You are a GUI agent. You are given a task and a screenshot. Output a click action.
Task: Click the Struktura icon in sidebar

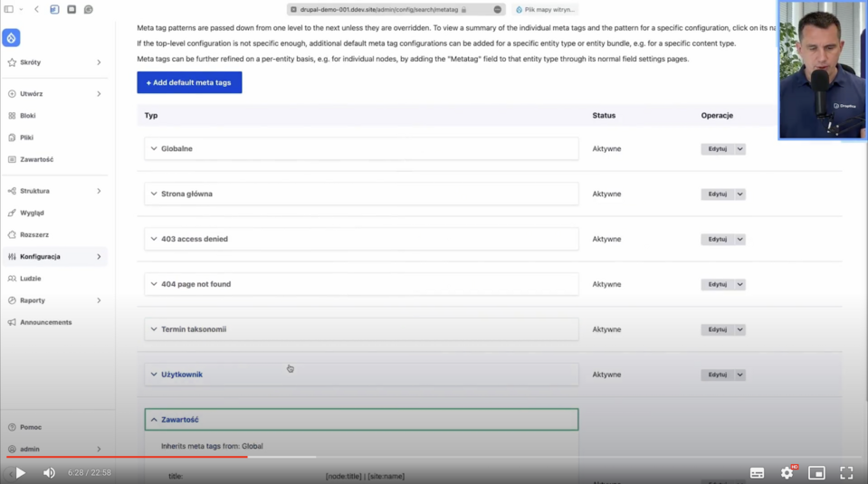(x=12, y=191)
